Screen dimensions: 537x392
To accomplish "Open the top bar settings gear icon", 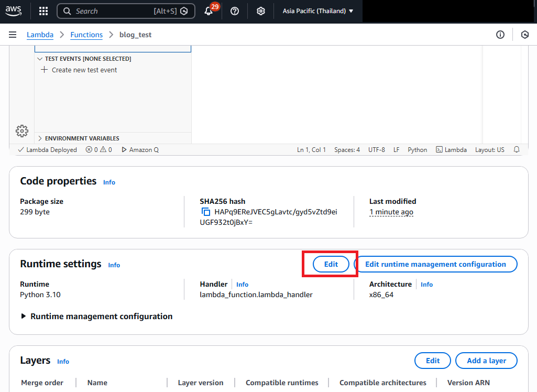I will (261, 11).
